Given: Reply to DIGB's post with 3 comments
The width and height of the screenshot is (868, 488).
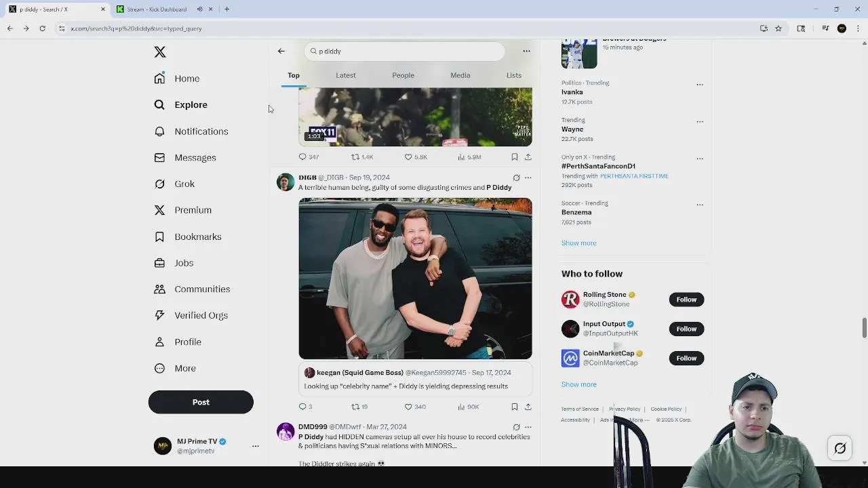Looking at the screenshot, I should click(x=305, y=407).
